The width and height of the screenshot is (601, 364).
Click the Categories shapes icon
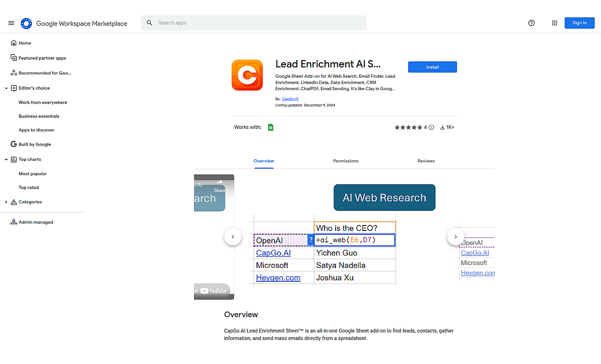coord(14,202)
